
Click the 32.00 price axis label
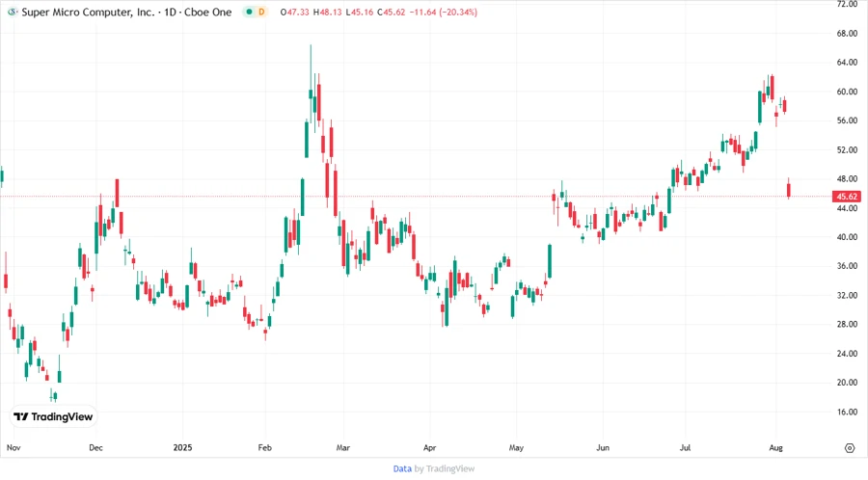click(847, 295)
